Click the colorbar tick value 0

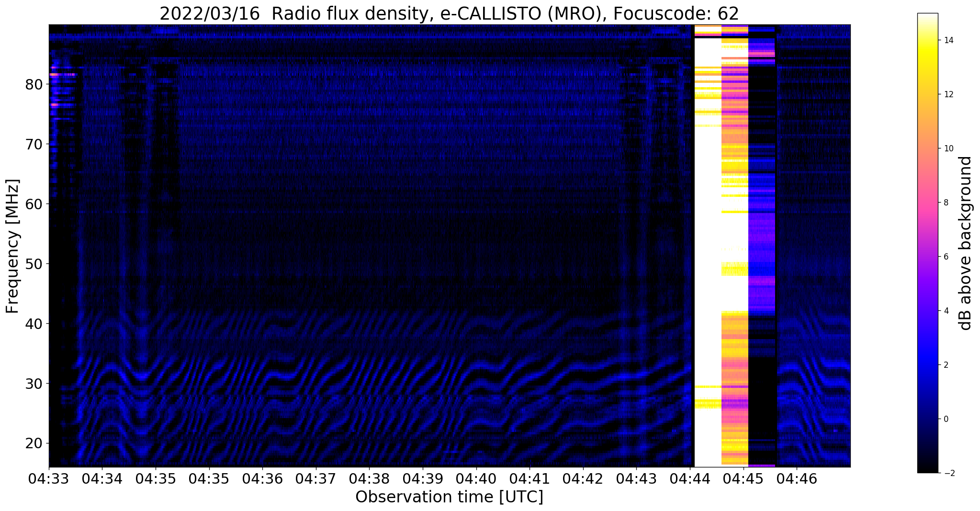tap(946, 419)
